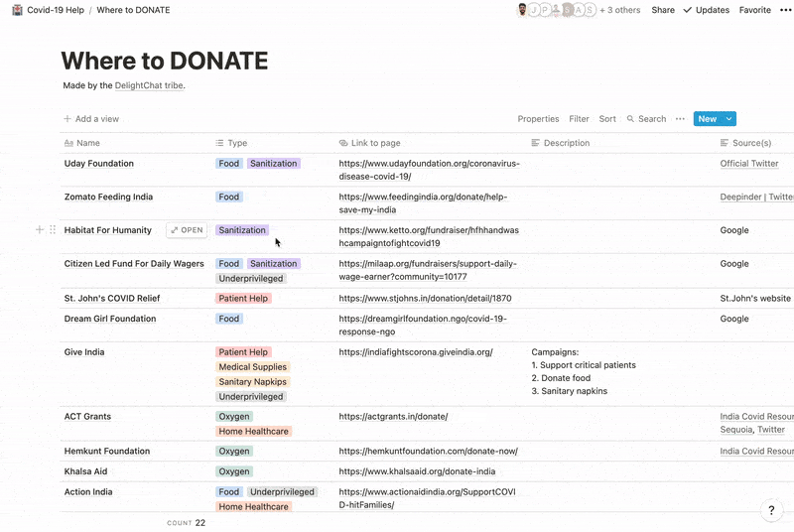Open the DelightChat tribe link
This screenshot has height=532, width=794.
[x=149, y=85]
